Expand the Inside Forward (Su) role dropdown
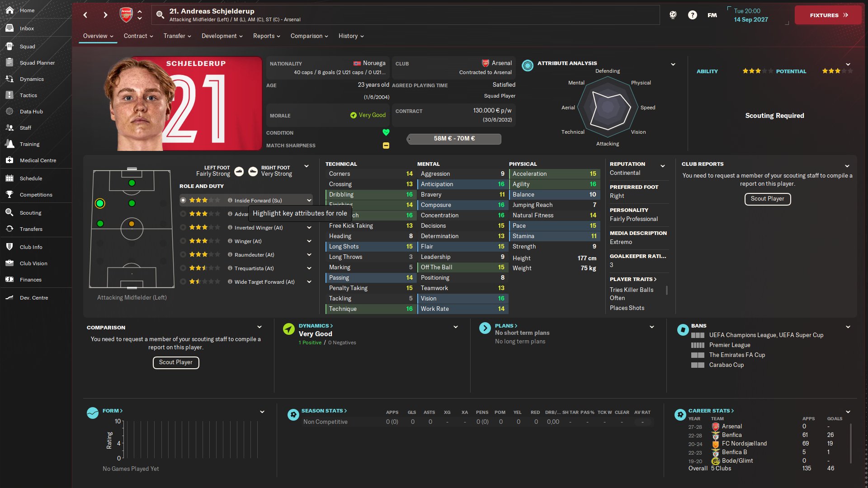 [309, 200]
